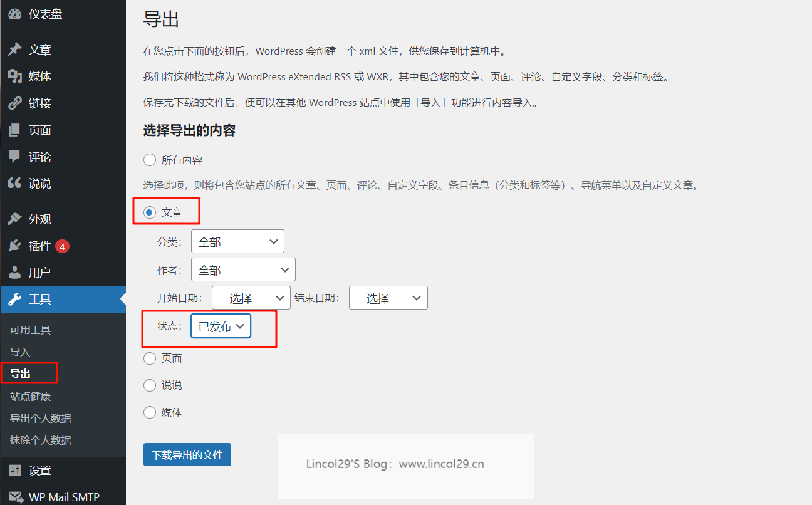Screen dimensions: 812x505
Task: Open "导出个人数据" link in sidebar
Action: [41, 418]
